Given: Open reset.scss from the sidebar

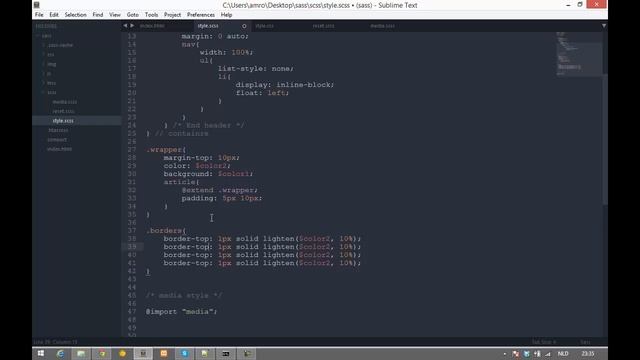Looking at the screenshot, I should point(63,111).
